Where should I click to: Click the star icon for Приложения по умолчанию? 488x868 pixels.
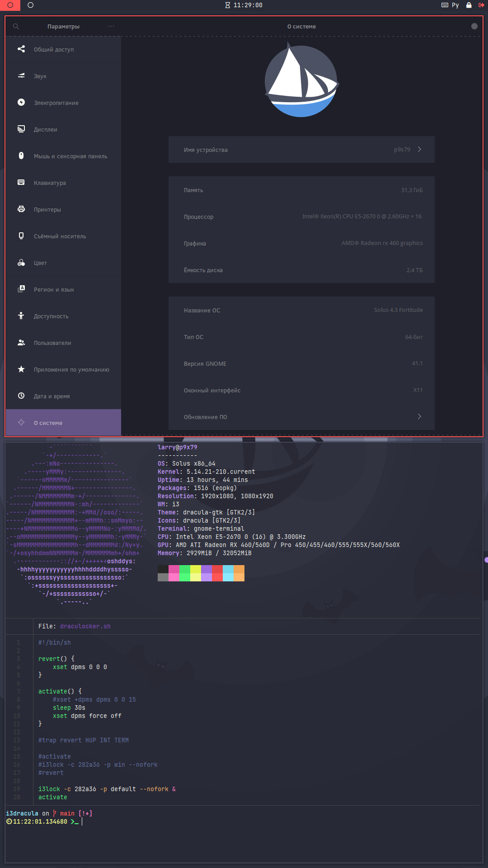pos(21,369)
